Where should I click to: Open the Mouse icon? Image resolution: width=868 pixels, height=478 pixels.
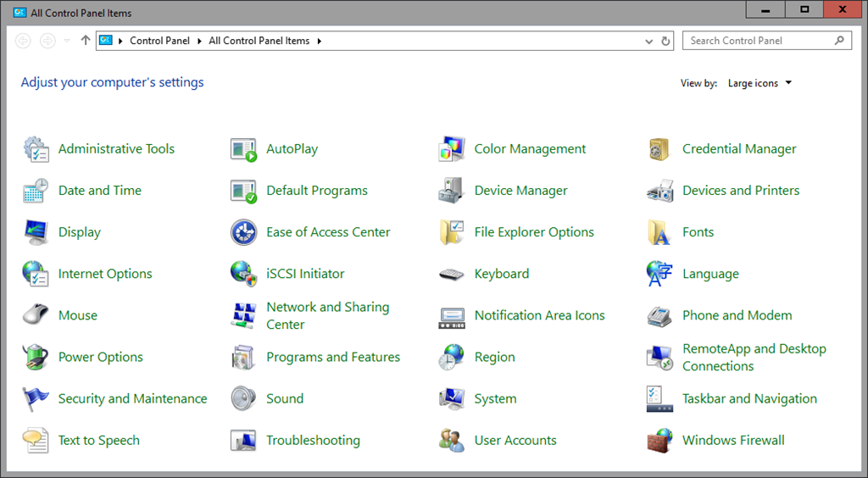pyautogui.click(x=35, y=315)
